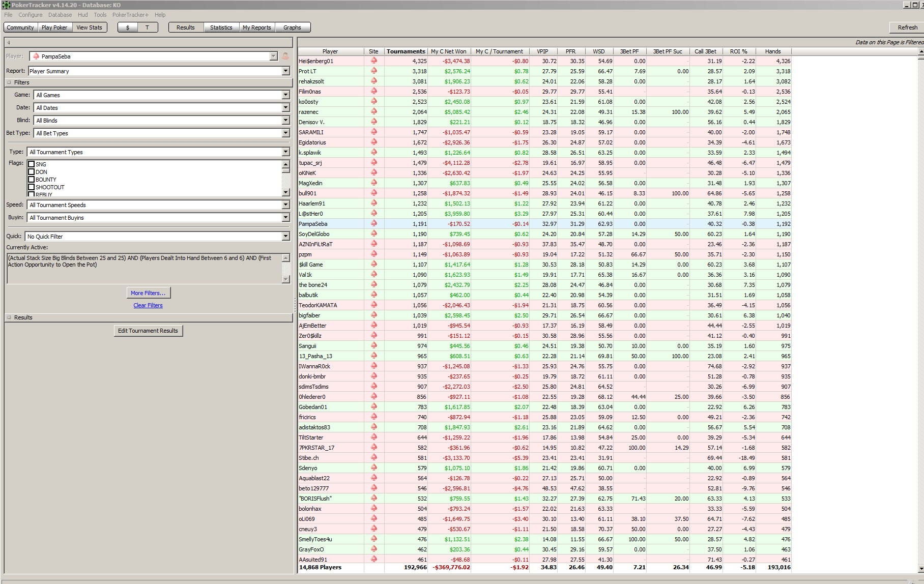This screenshot has width=924, height=584.
Task: Open the PokerTracker+ menu
Action: pos(131,15)
